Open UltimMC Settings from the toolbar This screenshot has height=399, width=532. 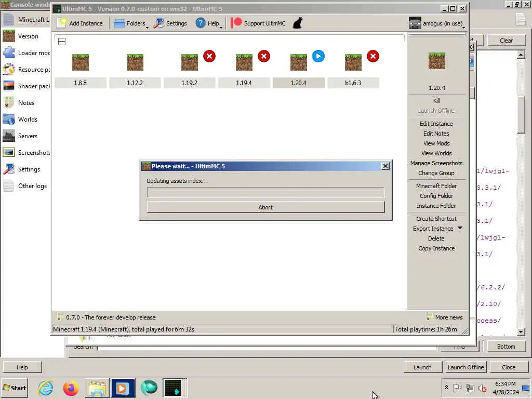(170, 23)
